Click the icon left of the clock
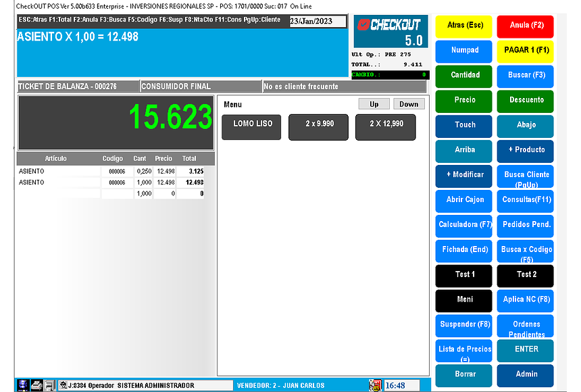The height and width of the screenshot is (392, 581). pyautogui.click(x=375, y=385)
